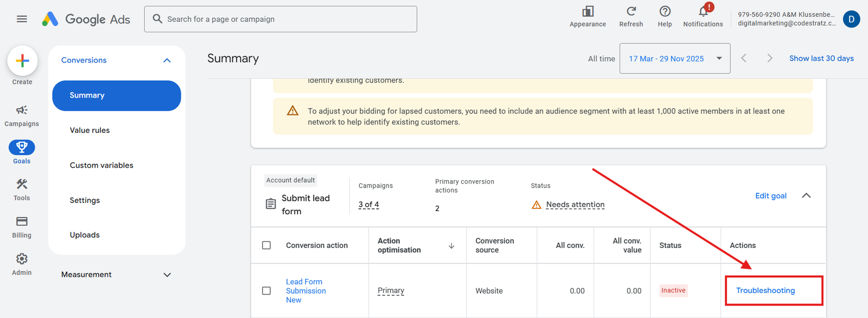The width and height of the screenshot is (868, 318).
Task: Sort by Action optimisation arrow
Action: (x=451, y=246)
